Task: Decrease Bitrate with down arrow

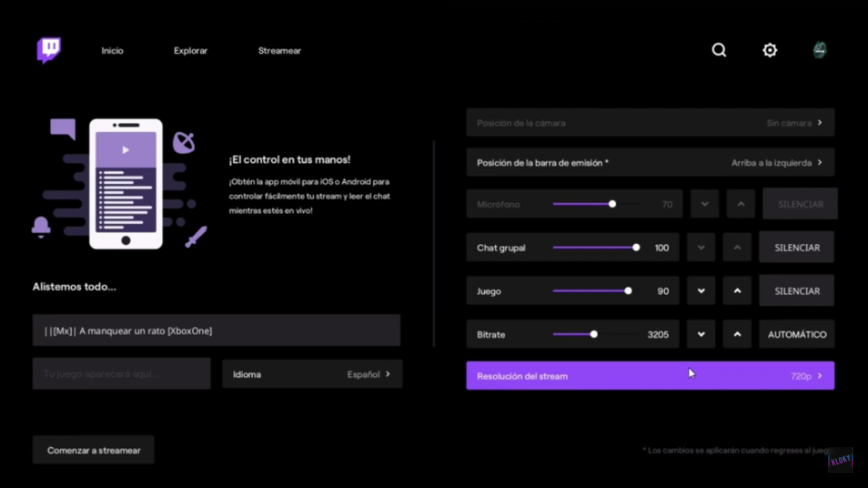Action: (701, 334)
